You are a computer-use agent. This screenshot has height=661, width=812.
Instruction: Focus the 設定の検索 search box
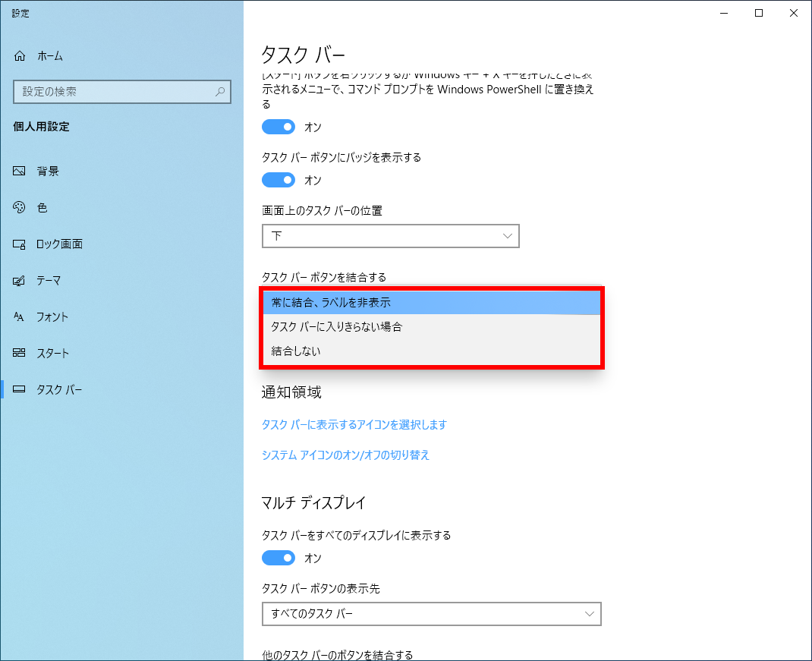coord(121,92)
